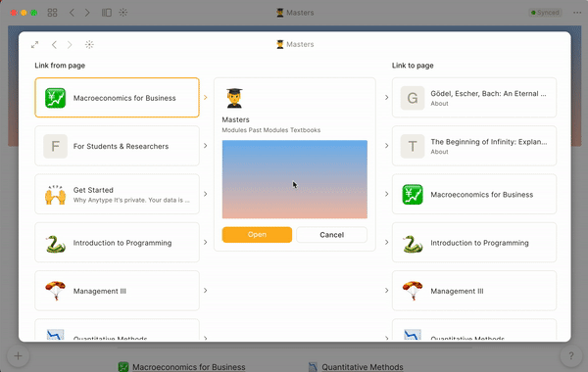This screenshot has height=372, width=588.
Task: Click the snake icon of left Introduction to Programming
Action: [x=56, y=243]
